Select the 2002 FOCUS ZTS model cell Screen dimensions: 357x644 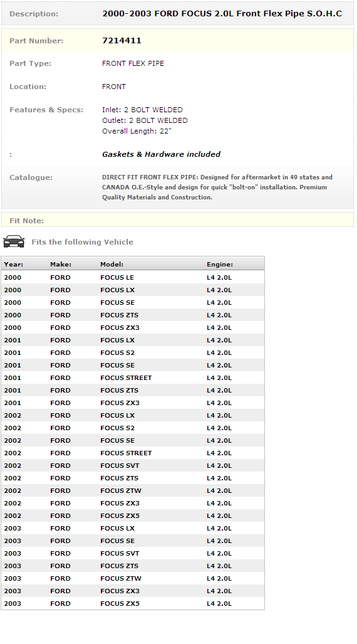(120, 478)
